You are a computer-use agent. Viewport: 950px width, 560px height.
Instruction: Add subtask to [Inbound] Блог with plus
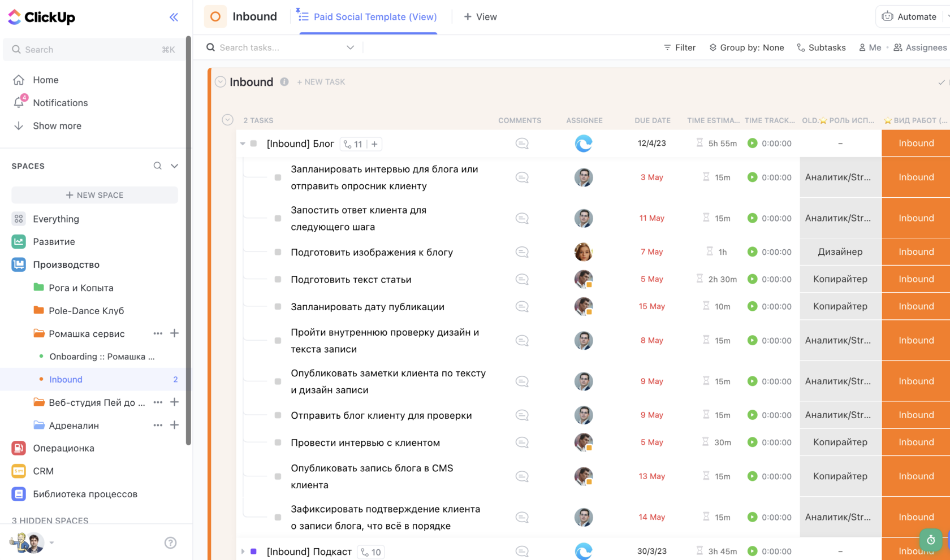pyautogui.click(x=374, y=144)
